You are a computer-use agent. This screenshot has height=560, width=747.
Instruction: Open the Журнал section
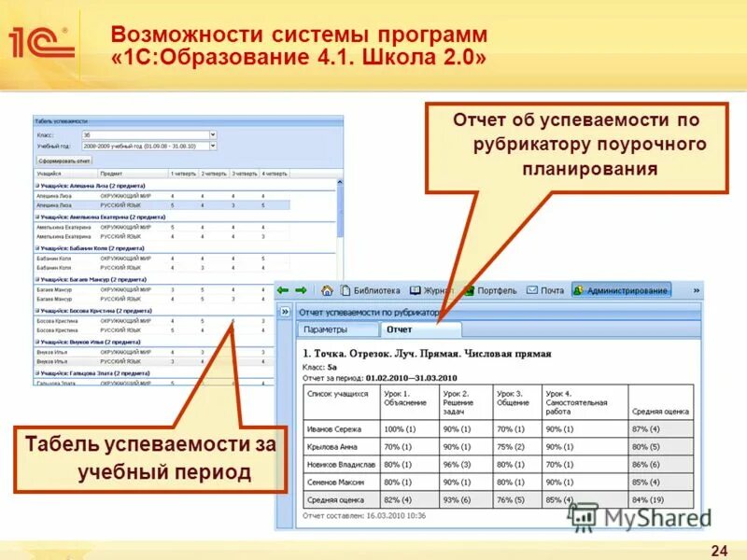point(431,290)
